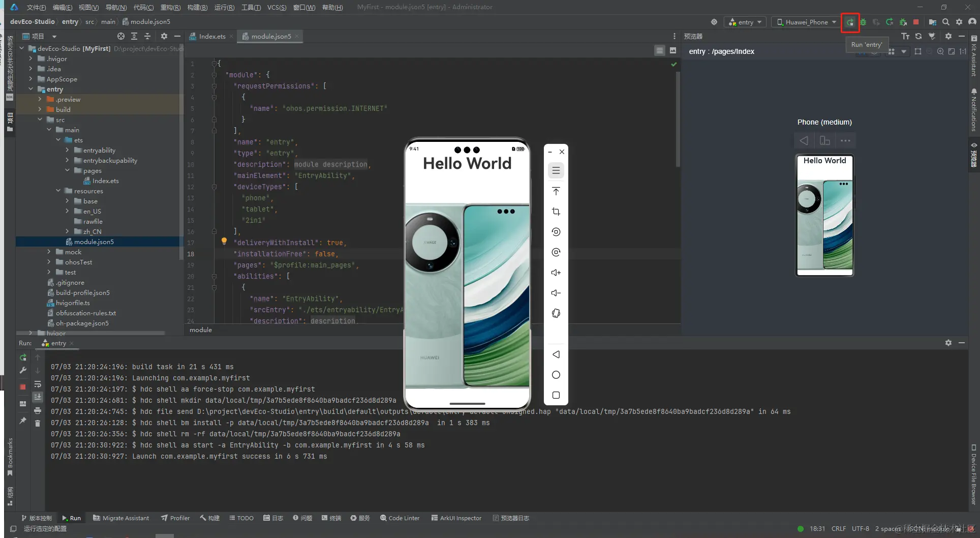Open emulator recent apps with the square button
This screenshot has width=980, height=538.
point(556,395)
